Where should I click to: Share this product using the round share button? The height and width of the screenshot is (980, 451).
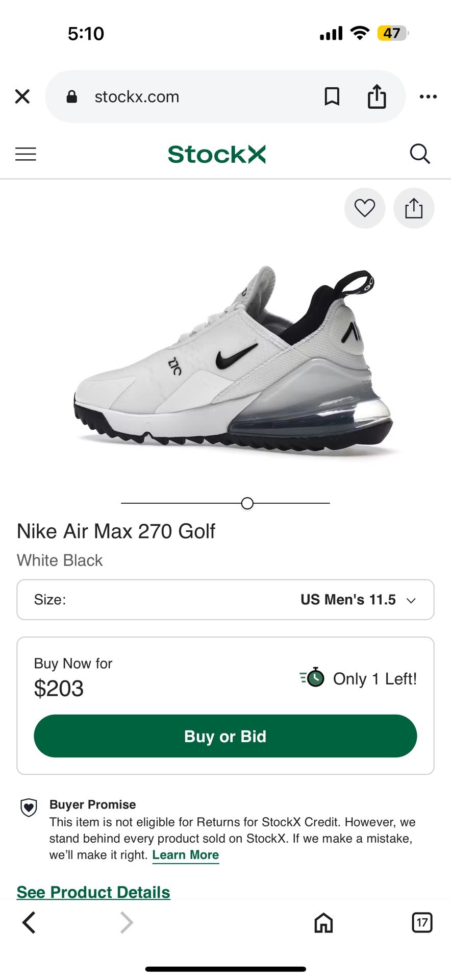414,208
